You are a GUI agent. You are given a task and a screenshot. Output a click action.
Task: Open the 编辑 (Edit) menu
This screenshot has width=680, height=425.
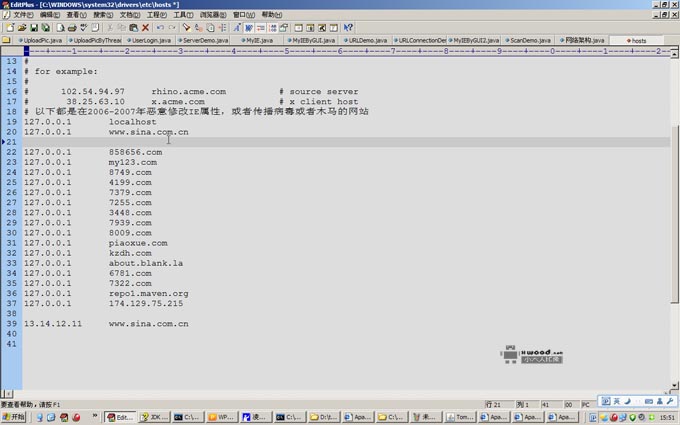click(x=50, y=15)
